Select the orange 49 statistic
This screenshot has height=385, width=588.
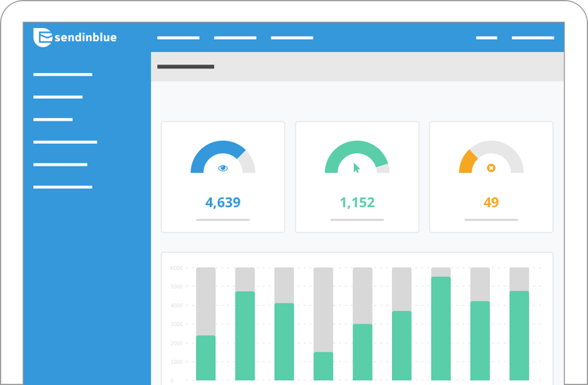(491, 202)
